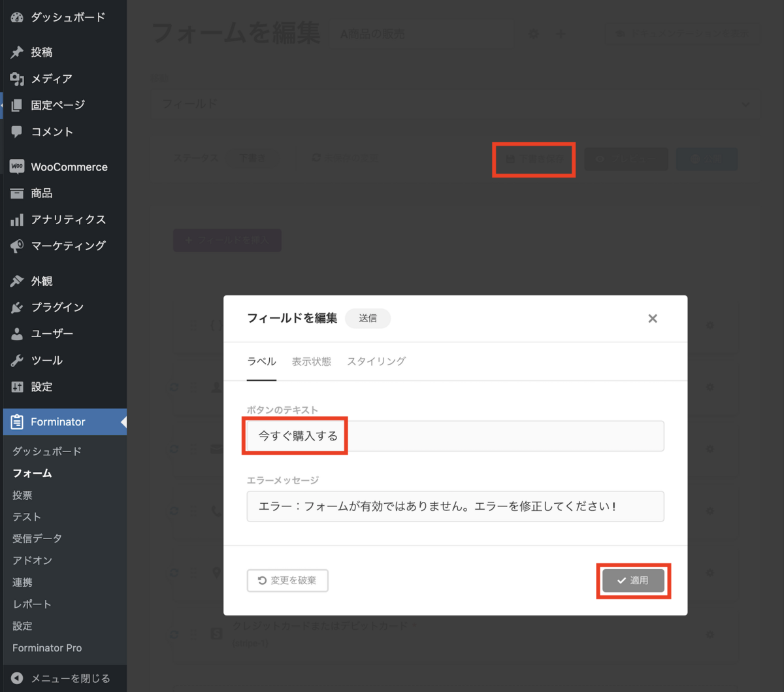Open 受信データ from the Forminator submenu
784x692 pixels.
tap(36, 538)
